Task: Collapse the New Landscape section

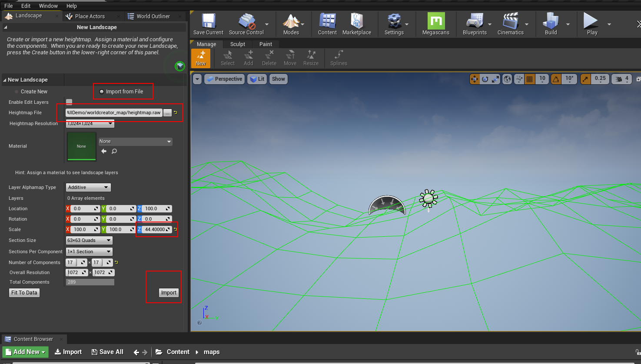Action: pos(5,80)
